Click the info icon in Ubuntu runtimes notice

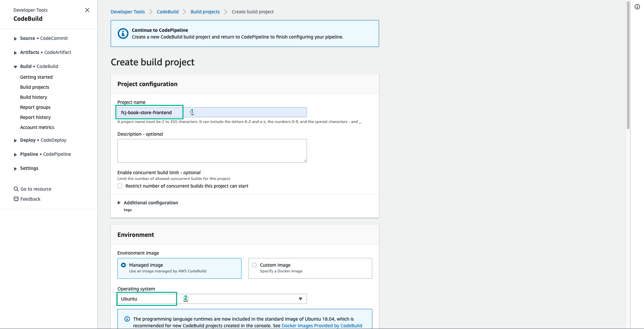[127, 319]
